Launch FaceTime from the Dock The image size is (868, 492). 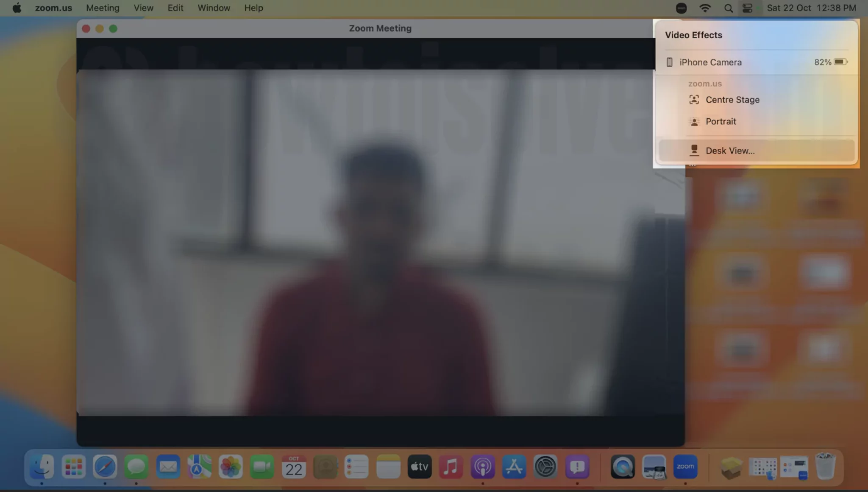262,467
